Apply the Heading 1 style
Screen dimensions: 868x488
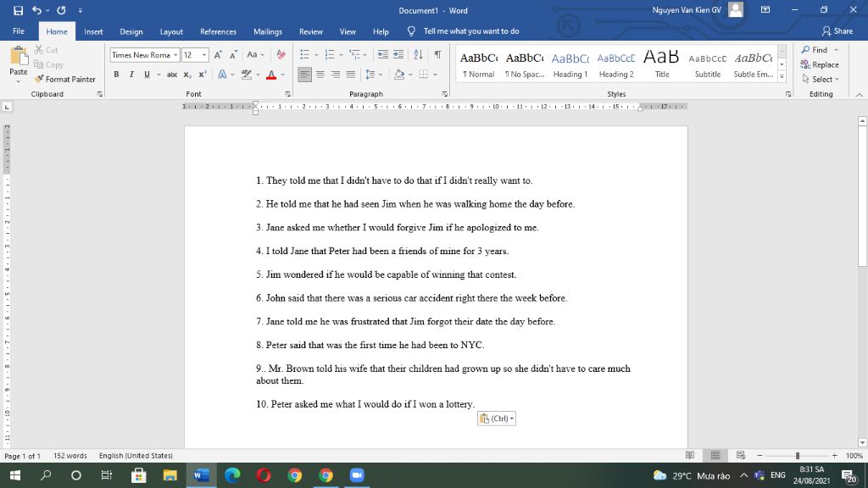click(570, 64)
